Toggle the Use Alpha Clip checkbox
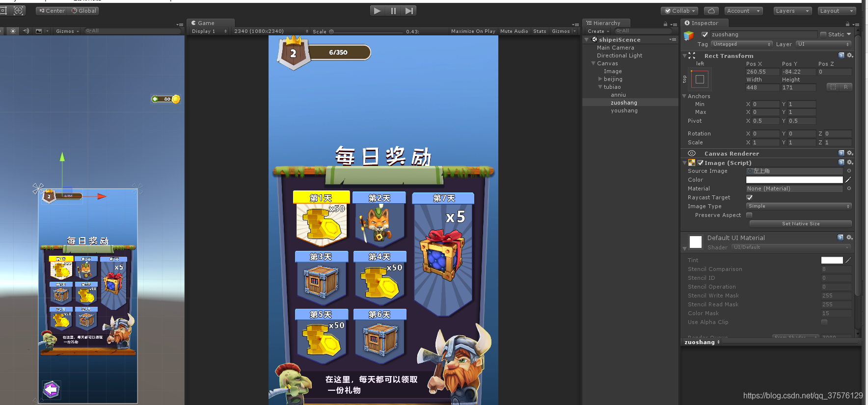Screen dimensions: 868x405 824,322
